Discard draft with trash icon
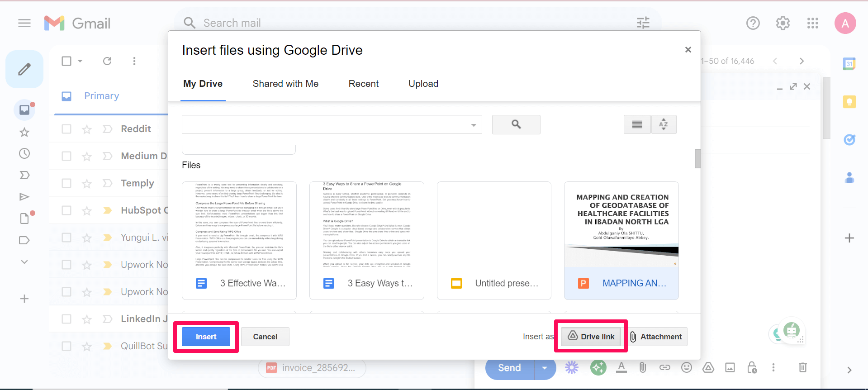Viewport: 868px width, 390px height. pos(802,367)
